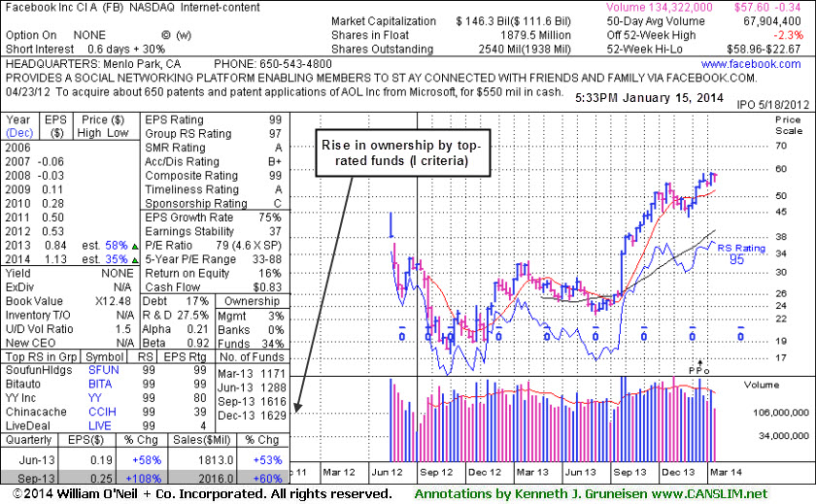Click the IPO 5/18/2012 label
The height and width of the screenshot is (504, 816).
(773, 105)
